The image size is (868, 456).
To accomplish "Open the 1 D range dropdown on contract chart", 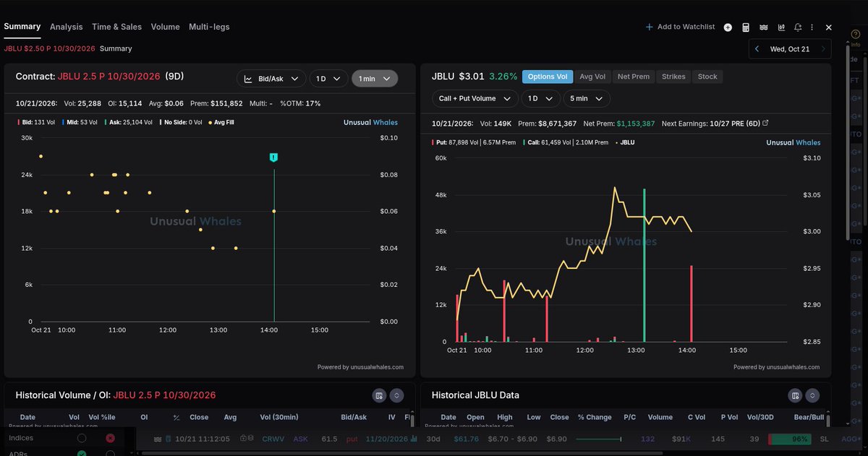I will coord(328,79).
